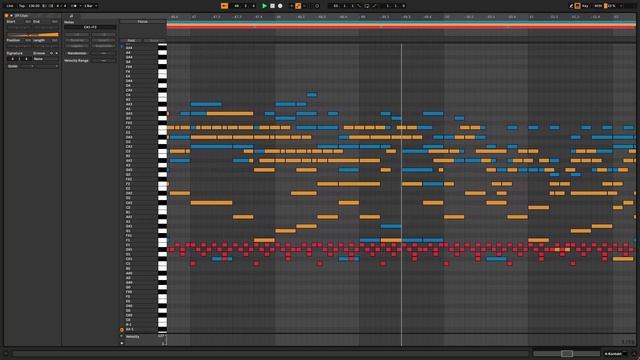Click the clip color chooser arrow
Screen dimensions: 640x360
[x=11, y=16]
